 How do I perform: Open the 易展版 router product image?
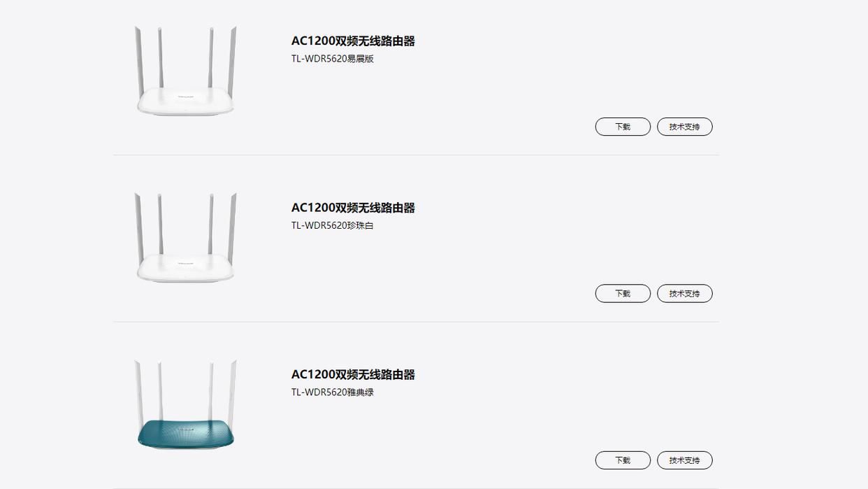tap(186, 71)
